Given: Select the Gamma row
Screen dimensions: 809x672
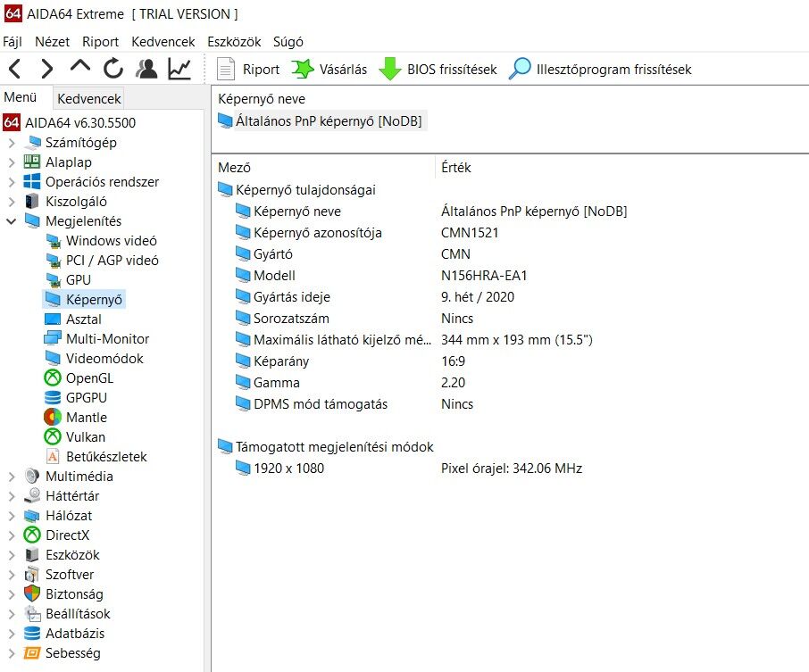Looking at the screenshot, I should (350, 383).
